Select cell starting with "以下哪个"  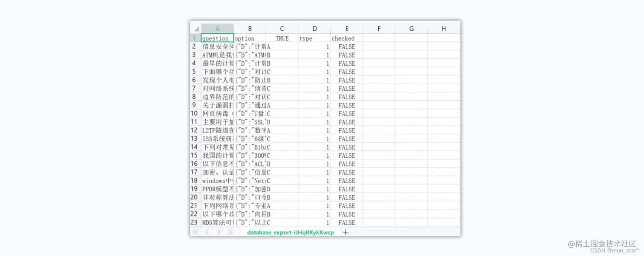[217, 214]
